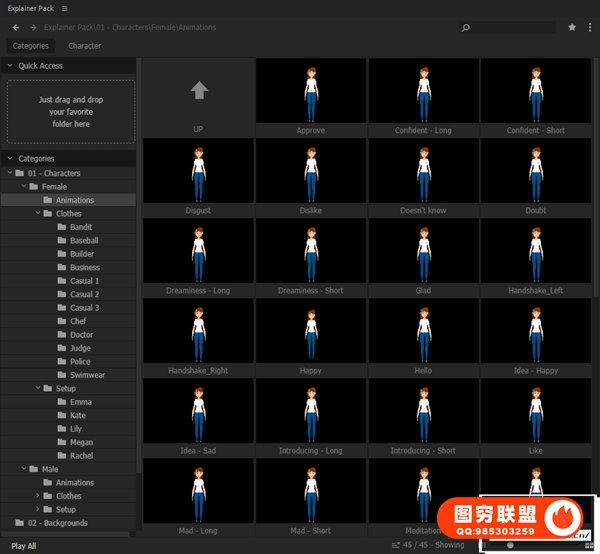Select the Handshake_Right animation thumbnail

point(198,336)
